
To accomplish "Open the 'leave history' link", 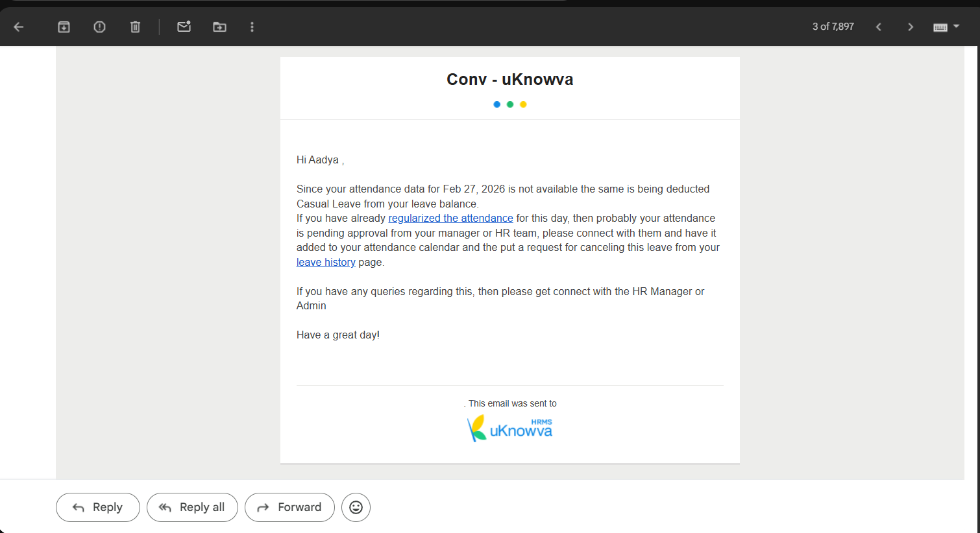I will pos(326,262).
